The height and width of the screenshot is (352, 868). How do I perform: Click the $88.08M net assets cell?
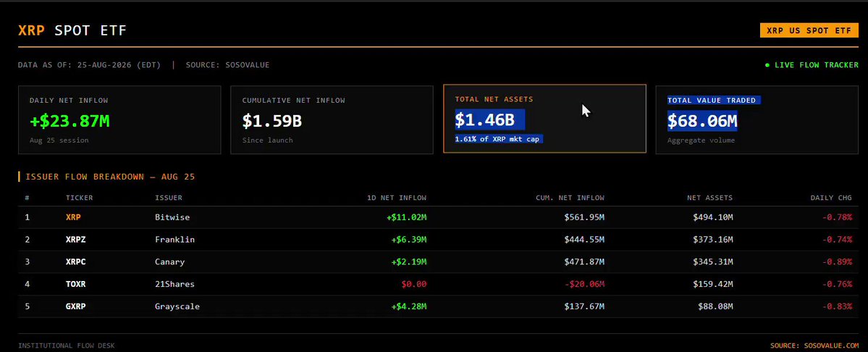pos(715,306)
